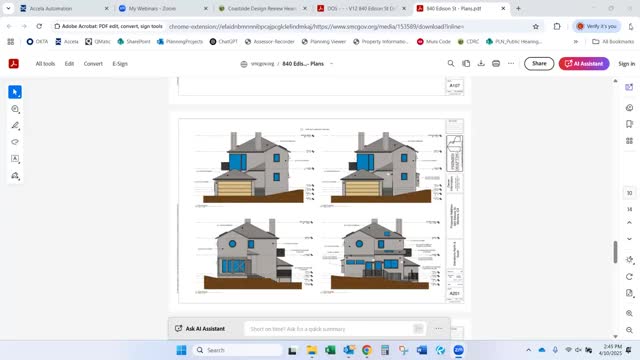Show more bookmarks chevron
The height and width of the screenshot is (360, 640).
[x=576, y=42]
